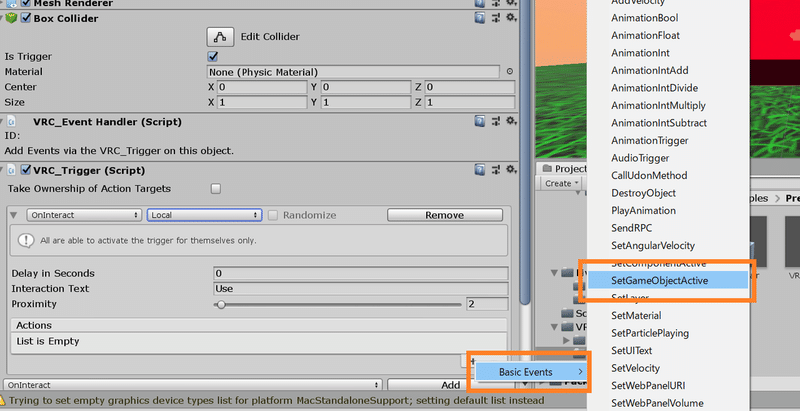Image resolution: width=800 pixels, height=411 pixels.
Task: Click the Remove trigger button
Action: (x=444, y=215)
